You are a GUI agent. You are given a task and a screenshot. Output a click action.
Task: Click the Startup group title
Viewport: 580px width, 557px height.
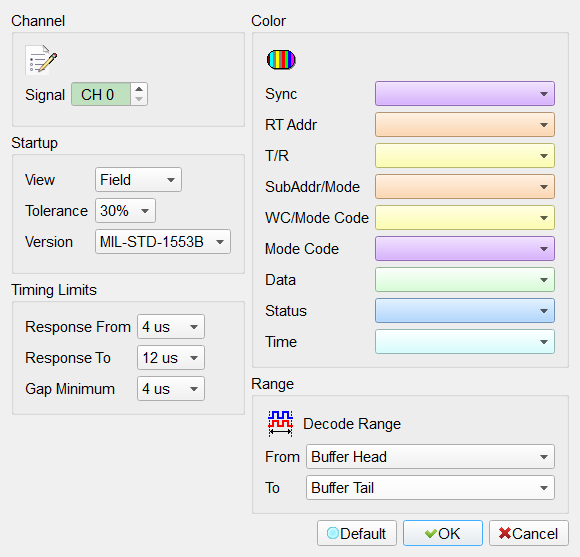pos(34,143)
